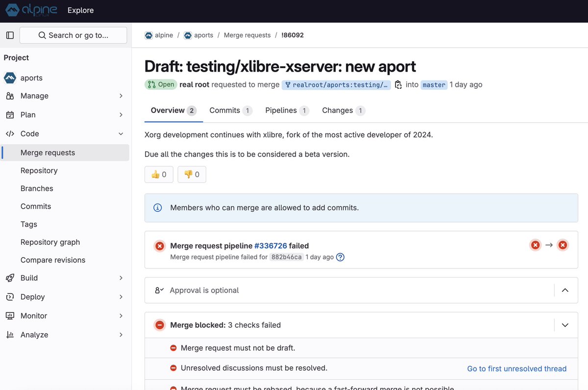Open pipeline #336726 link
The width and height of the screenshot is (588, 390).
click(x=270, y=246)
